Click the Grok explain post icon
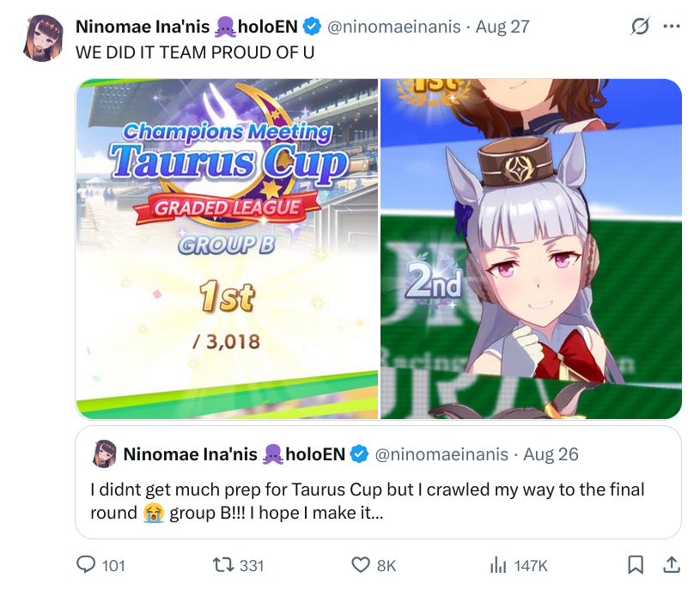Image resolution: width=700 pixels, height=590 pixels. click(640, 27)
